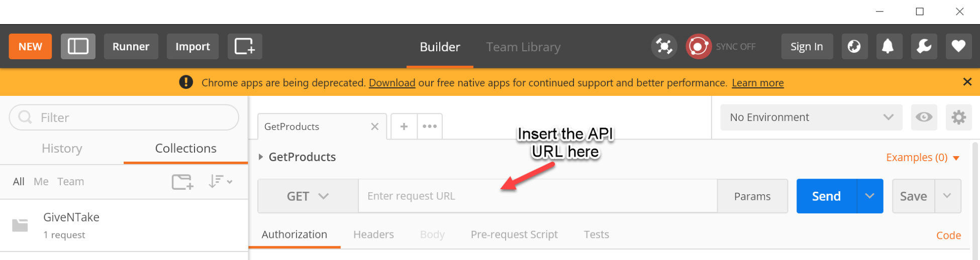Open the No Environment dropdown
The image size is (980, 260).
coord(811,117)
